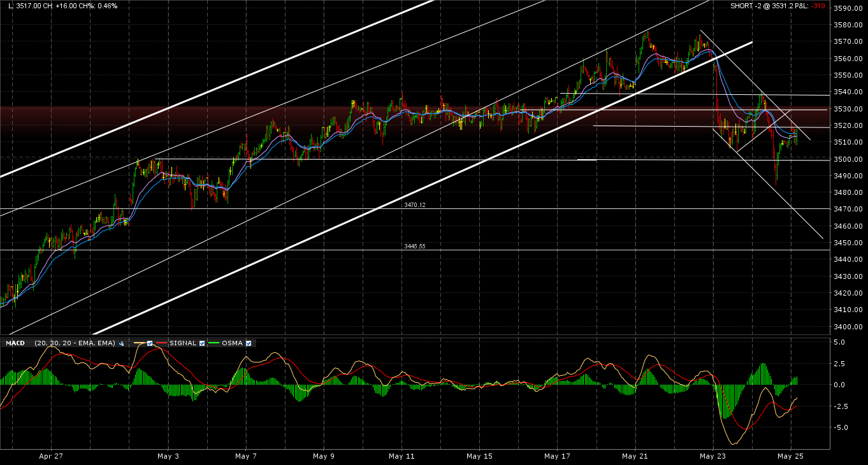Click the OSMA legend label
Image resolution: width=868 pixels, height=465 pixels.
click(x=233, y=343)
